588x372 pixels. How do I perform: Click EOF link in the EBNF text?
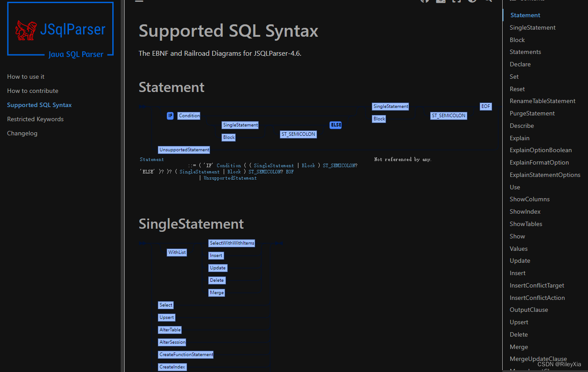coord(290,172)
